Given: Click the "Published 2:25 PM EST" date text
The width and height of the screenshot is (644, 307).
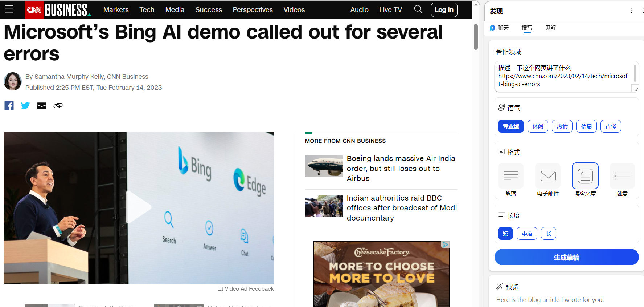Looking at the screenshot, I should [94, 88].
